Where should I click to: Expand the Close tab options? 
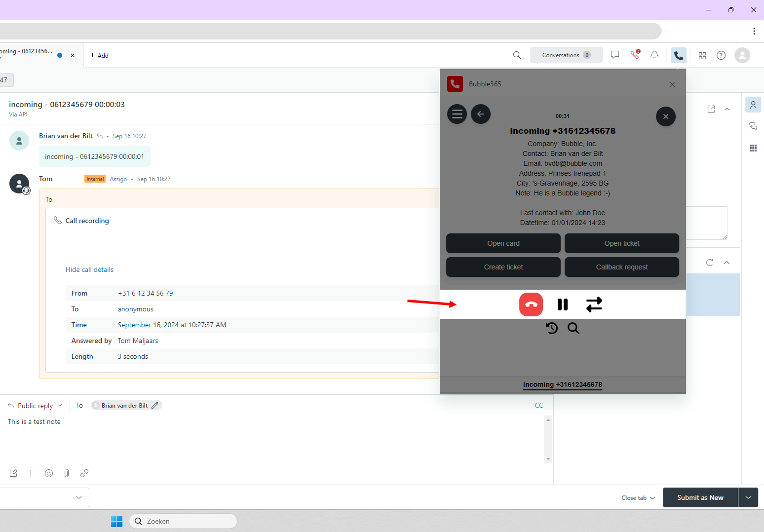(638, 498)
